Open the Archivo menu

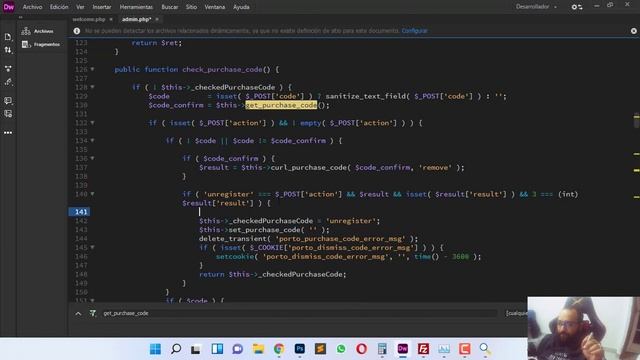pos(32,7)
